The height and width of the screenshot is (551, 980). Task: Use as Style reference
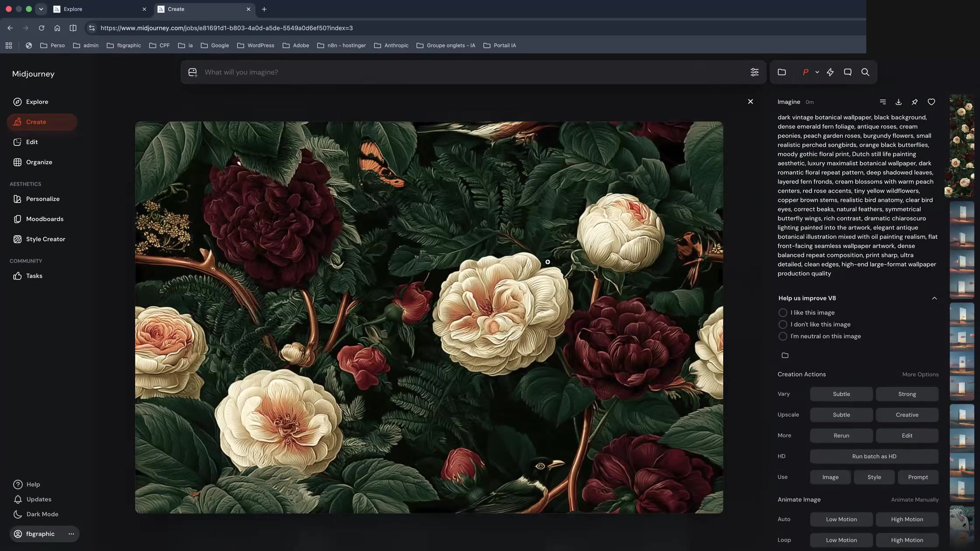874,477
